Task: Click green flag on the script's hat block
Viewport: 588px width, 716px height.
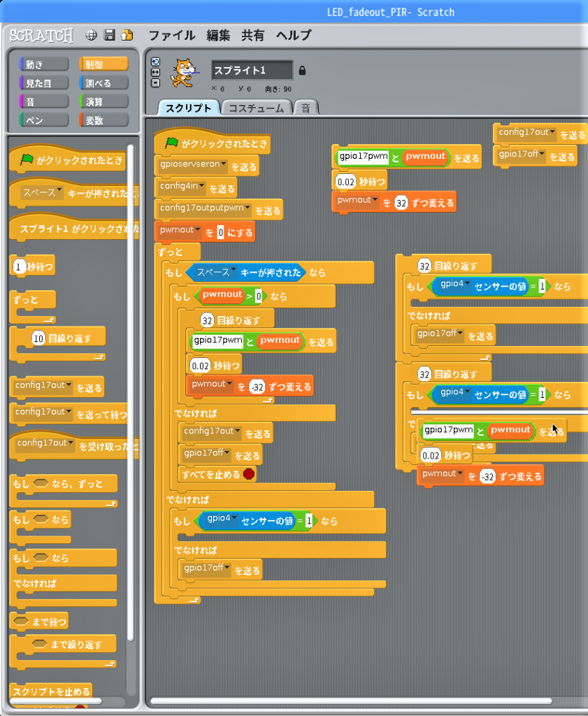Action: pyautogui.click(x=171, y=143)
